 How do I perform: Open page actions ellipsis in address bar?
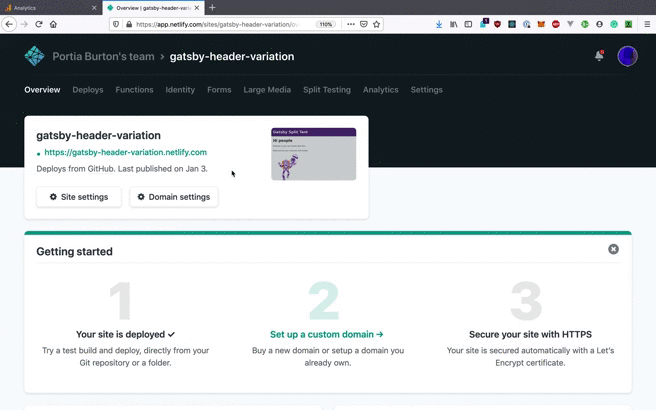click(x=350, y=24)
